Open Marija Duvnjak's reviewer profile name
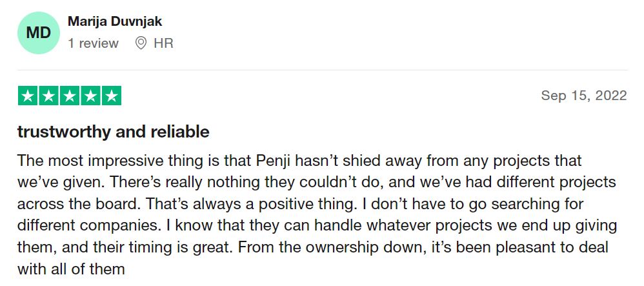 (x=115, y=21)
